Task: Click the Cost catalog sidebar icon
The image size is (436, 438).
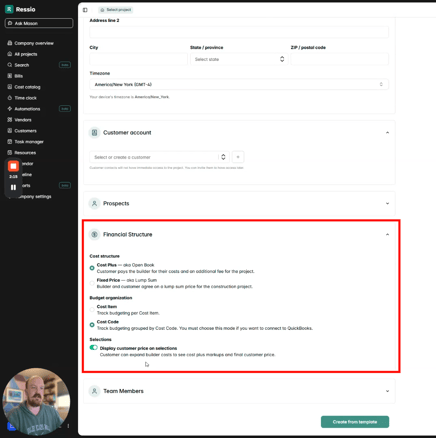Action: tap(10, 87)
